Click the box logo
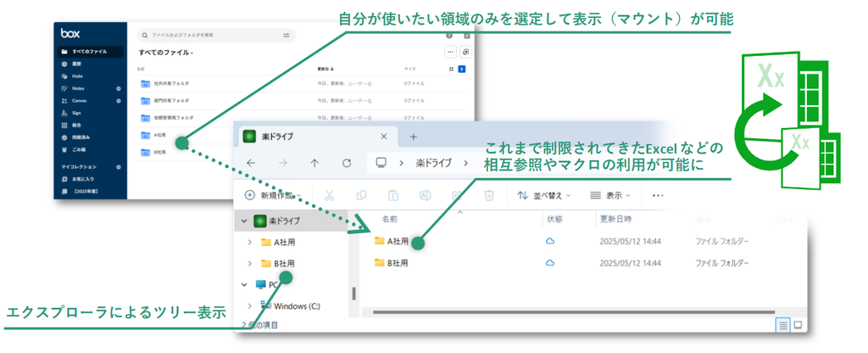The height and width of the screenshot is (353, 868). (x=70, y=34)
